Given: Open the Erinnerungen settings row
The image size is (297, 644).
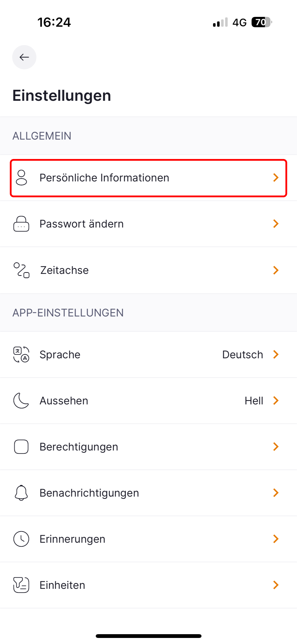Looking at the screenshot, I should (148, 539).
